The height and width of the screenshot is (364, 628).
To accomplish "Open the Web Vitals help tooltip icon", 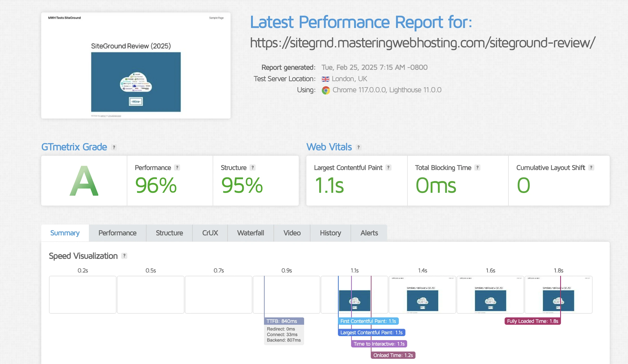I will pyautogui.click(x=358, y=147).
